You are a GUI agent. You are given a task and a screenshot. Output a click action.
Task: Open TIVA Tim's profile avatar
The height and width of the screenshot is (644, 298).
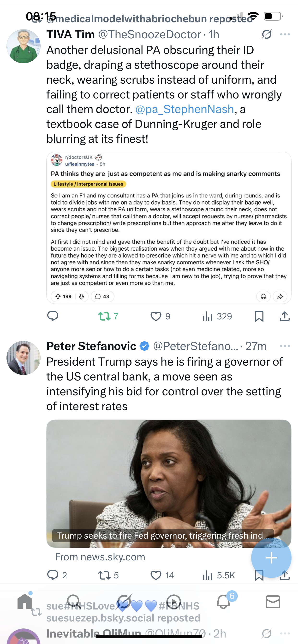23,46
